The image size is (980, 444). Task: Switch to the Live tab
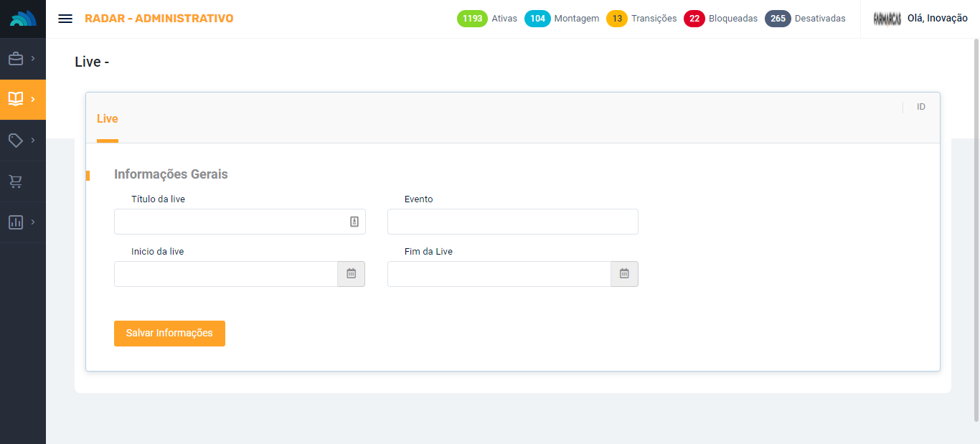click(x=108, y=119)
